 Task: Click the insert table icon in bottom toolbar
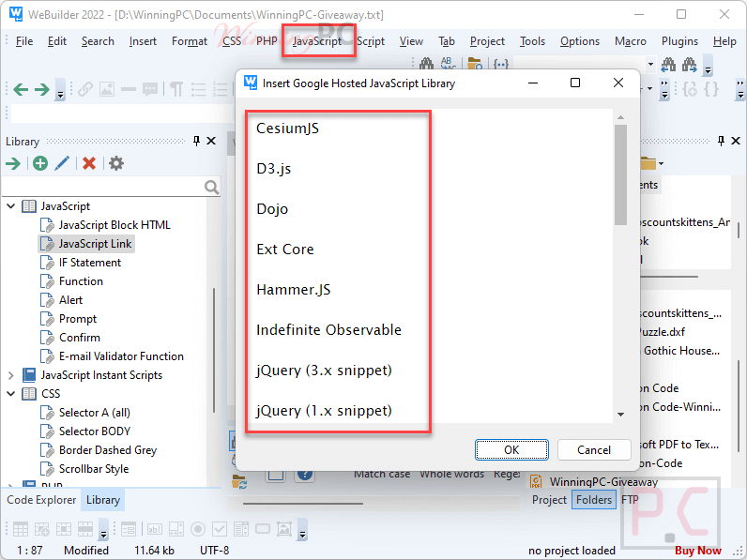(21, 529)
